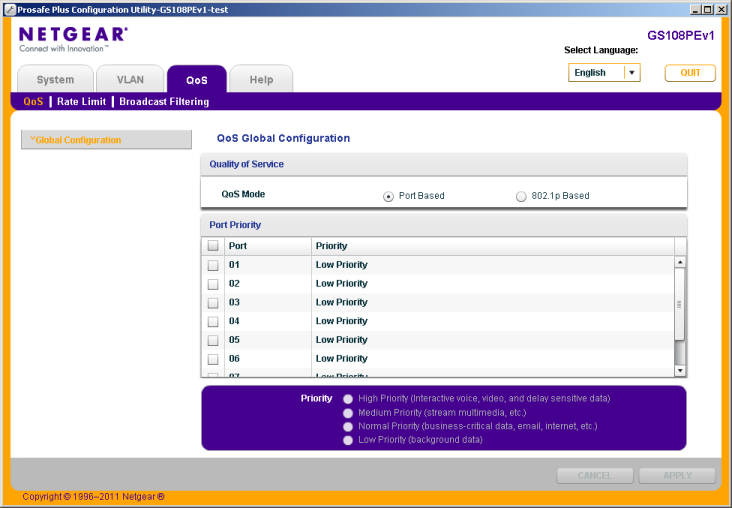This screenshot has height=508, width=732.
Task: Check the checkbox for port 01
Action: [x=213, y=265]
